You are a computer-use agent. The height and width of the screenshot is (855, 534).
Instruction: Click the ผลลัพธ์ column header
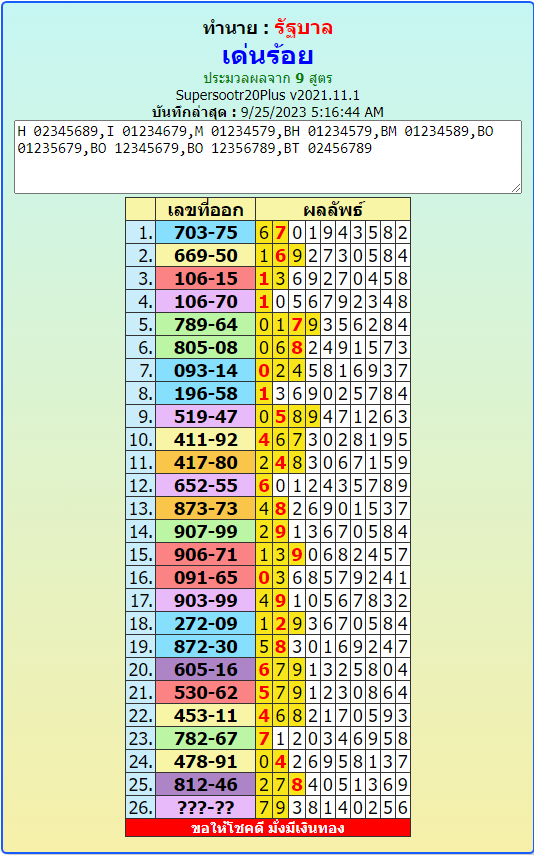[x=333, y=209]
